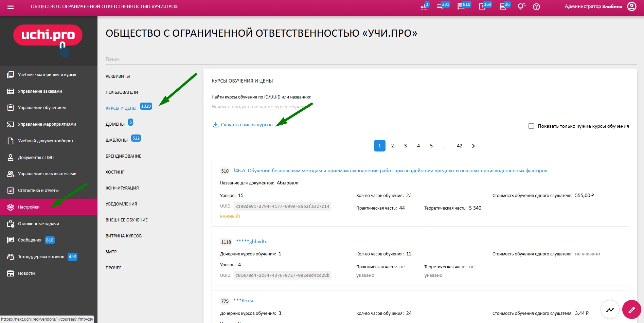Click the Отложенные задачи sidebar icon
This screenshot has height=323, width=644.
point(11,223)
